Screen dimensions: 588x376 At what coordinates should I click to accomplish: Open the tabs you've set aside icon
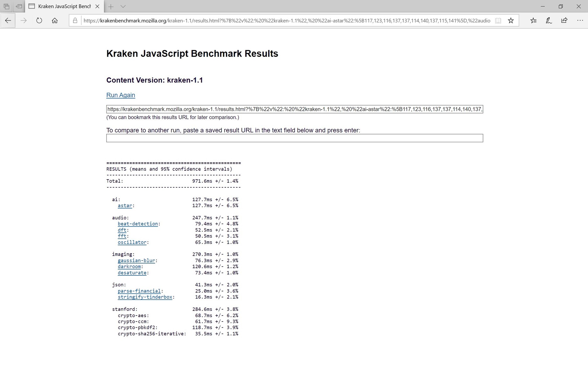point(6,6)
